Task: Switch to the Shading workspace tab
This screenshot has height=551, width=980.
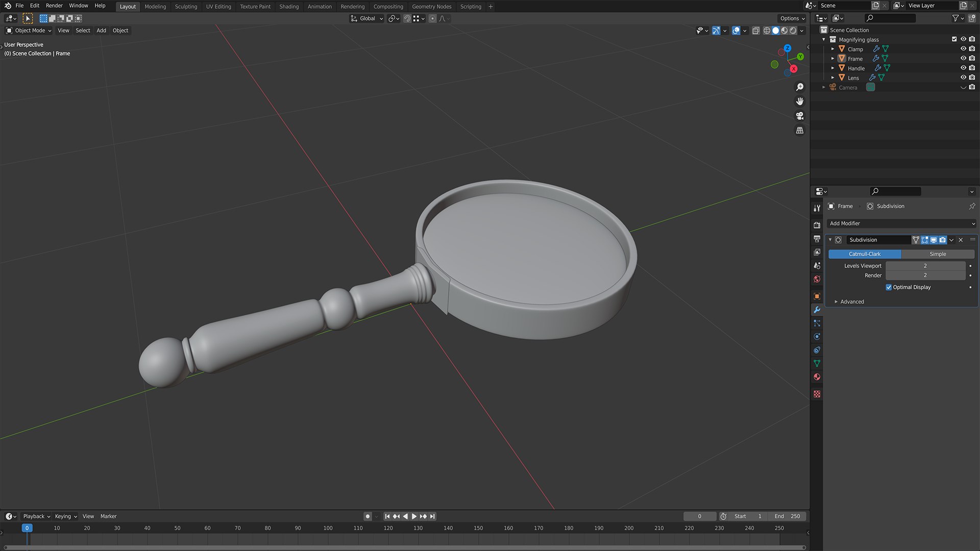Action: [289, 7]
